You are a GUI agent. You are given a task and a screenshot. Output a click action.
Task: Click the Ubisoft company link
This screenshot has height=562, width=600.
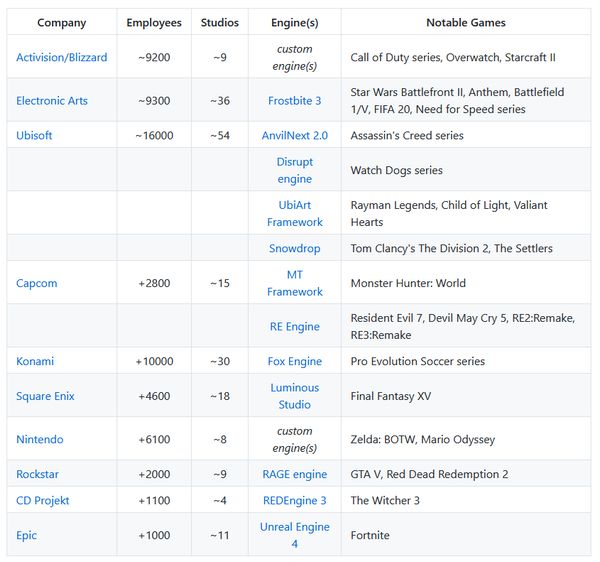[34, 135]
